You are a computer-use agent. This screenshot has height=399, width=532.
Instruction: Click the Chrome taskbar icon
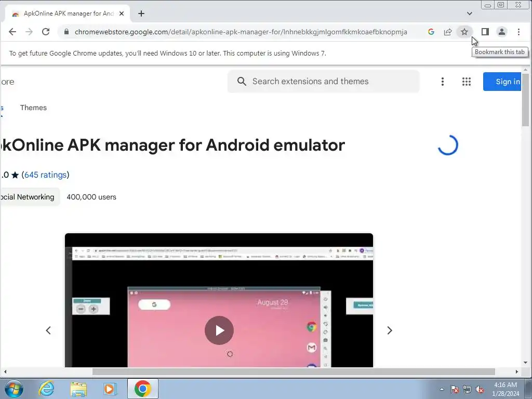[x=143, y=389]
